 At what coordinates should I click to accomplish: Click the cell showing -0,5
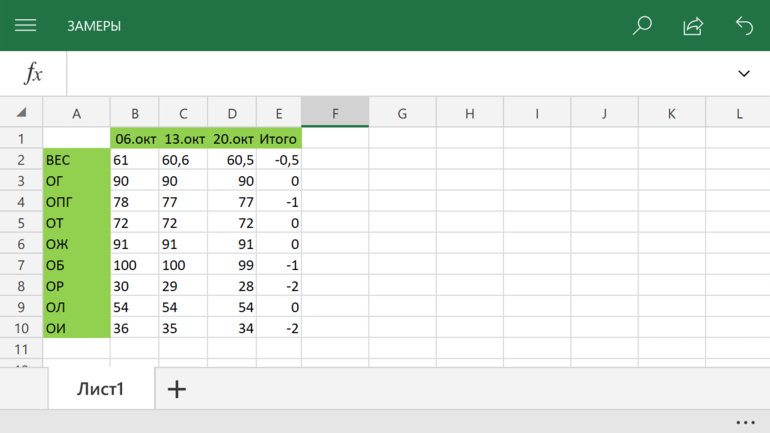[279, 160]
